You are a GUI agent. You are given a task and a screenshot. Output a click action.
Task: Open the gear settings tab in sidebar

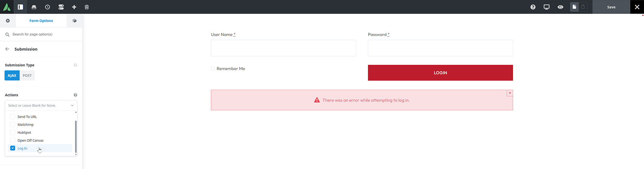(8, 21)
